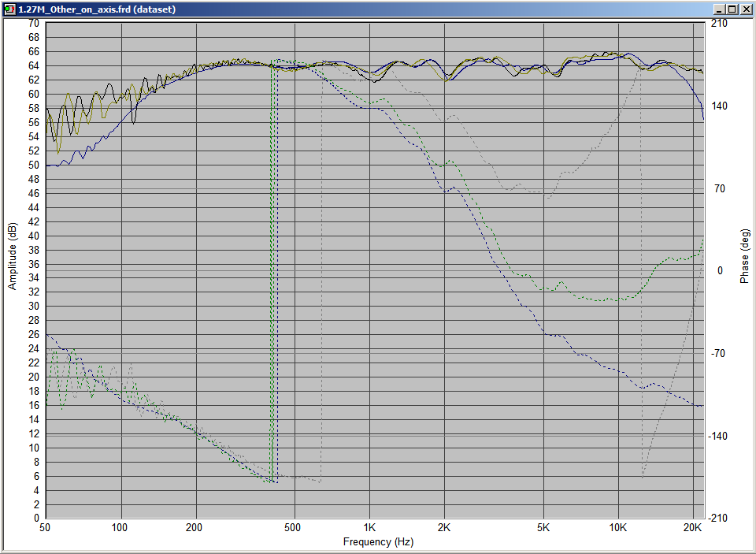Click the 100 Hz frequency tick label
The height and width of the screenshot is (554, 756).
[120, 527]
